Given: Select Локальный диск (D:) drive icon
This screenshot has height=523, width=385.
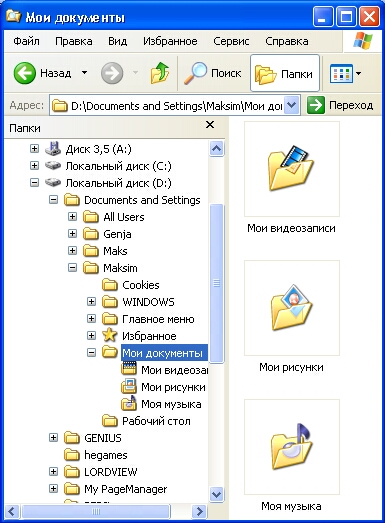Looking at the screenshot, I should pyautogui.click(x=53, y=182).
